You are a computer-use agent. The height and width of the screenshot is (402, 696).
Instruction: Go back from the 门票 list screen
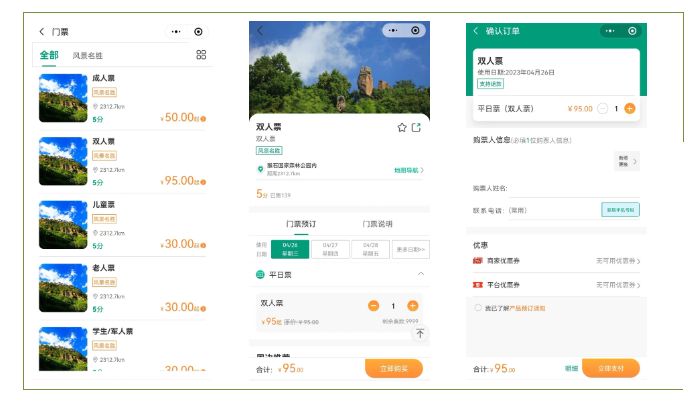(x=42, y=32)
